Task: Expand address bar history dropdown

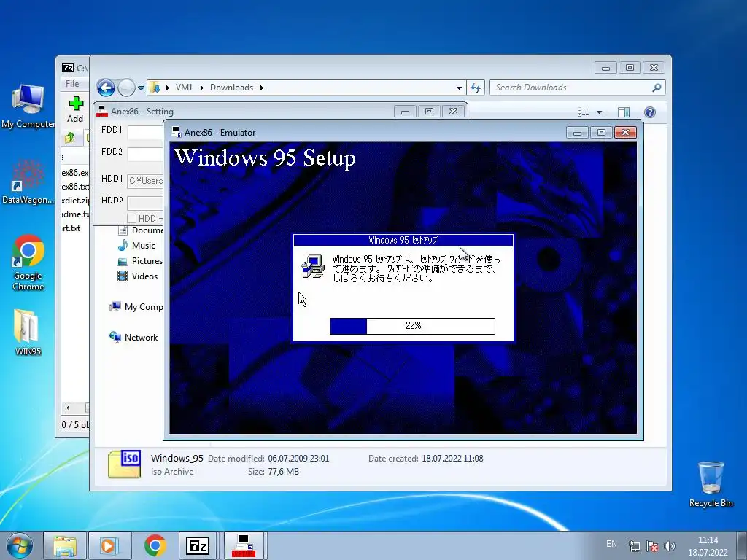Action: (459, 88)
